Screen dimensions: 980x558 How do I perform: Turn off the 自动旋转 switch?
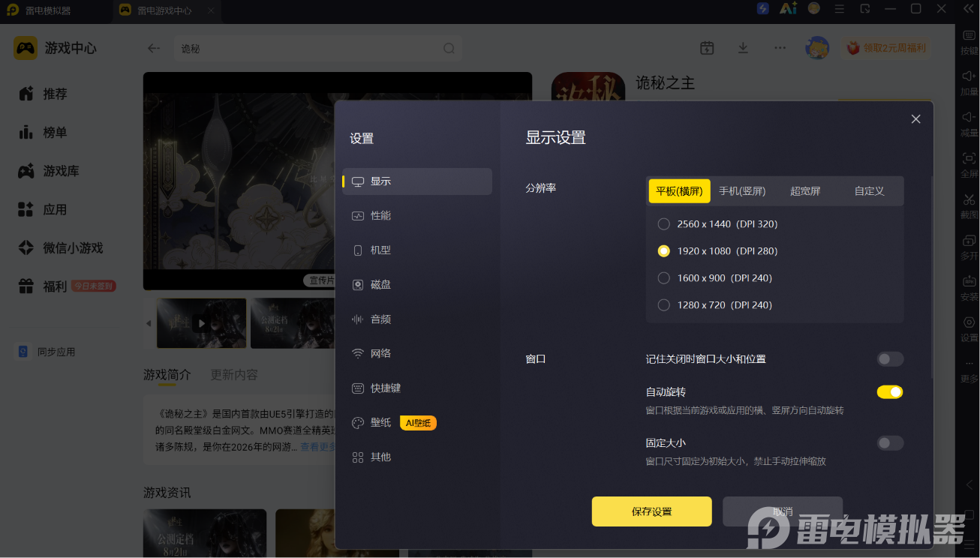pos(890,392)
